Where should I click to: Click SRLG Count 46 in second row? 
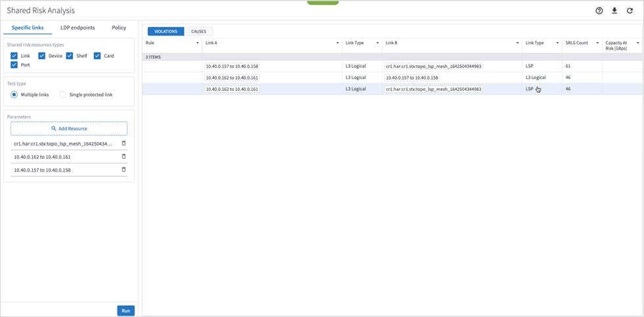point(568,78)
